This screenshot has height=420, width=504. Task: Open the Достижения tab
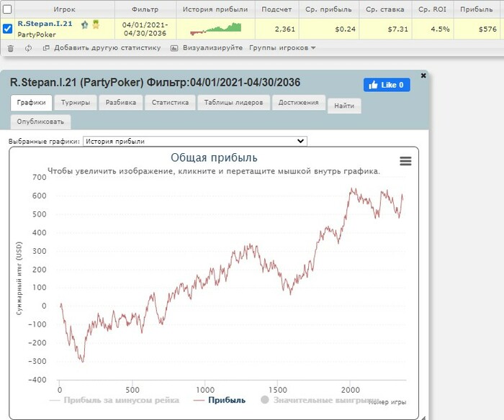click(299, 103)
